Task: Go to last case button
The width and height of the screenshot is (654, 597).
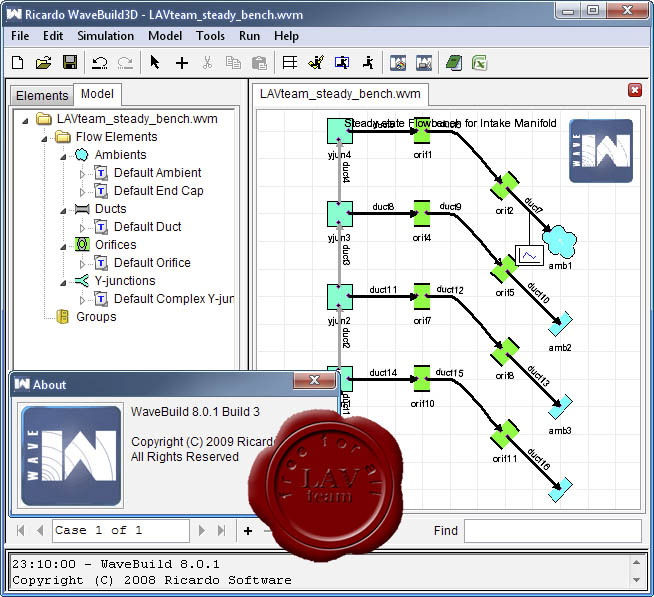Action: pos(221,530)
